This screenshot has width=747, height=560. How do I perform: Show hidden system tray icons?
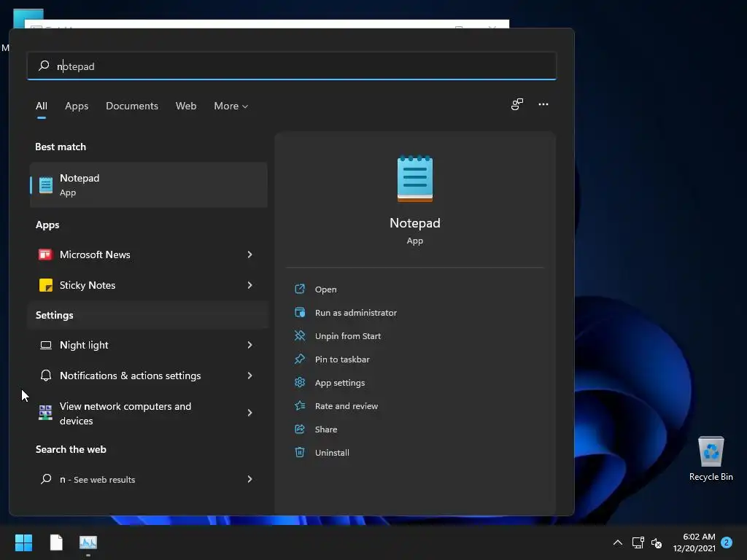[617, 542]
